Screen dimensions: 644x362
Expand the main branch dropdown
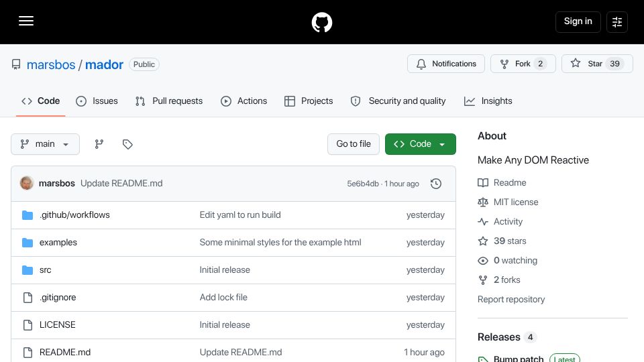tap(45, 144)
